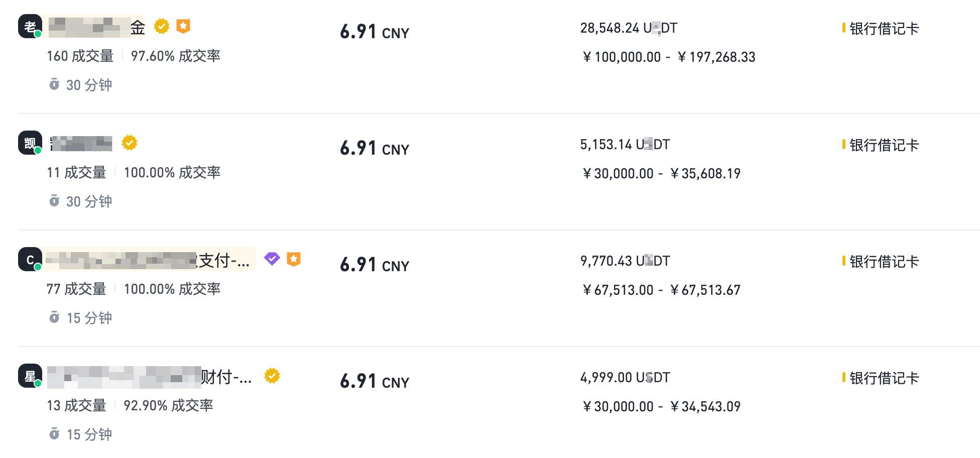This screenshot has width=980, height=458.
Task: Open merchant profile ending in 金
Action: (x=96, y=27)
